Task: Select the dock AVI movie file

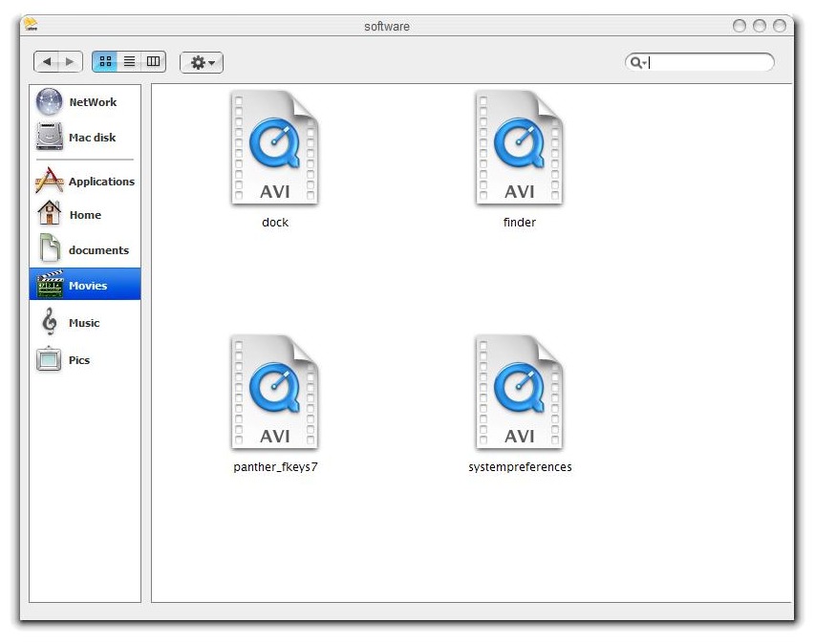Action: point(273,148)
